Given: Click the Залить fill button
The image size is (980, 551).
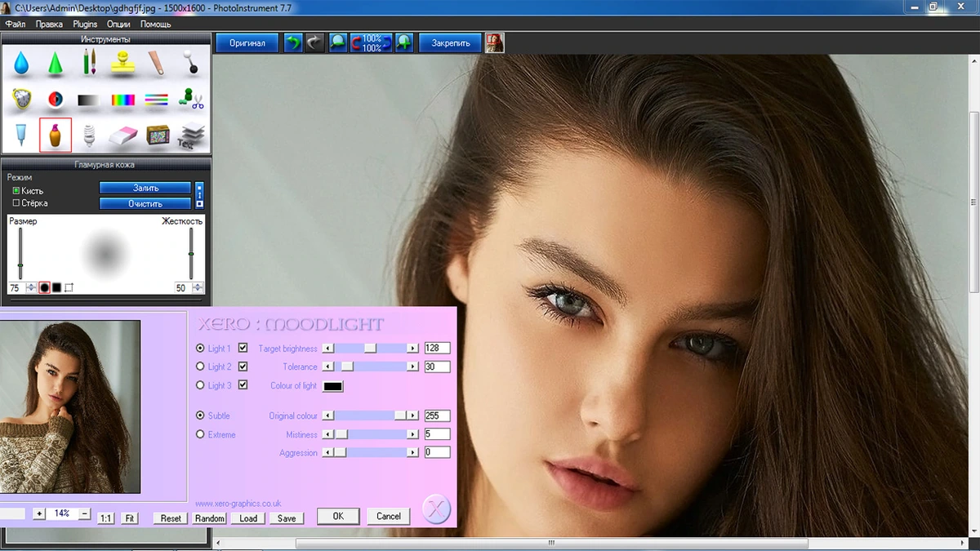Looking at the screenshot, I should tap(145, 188).
